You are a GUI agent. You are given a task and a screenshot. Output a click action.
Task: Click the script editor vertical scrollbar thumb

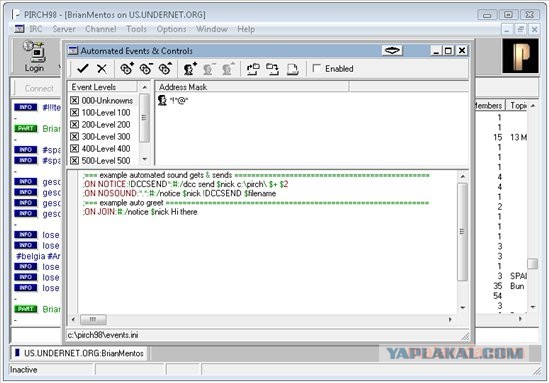click(463, 231)
